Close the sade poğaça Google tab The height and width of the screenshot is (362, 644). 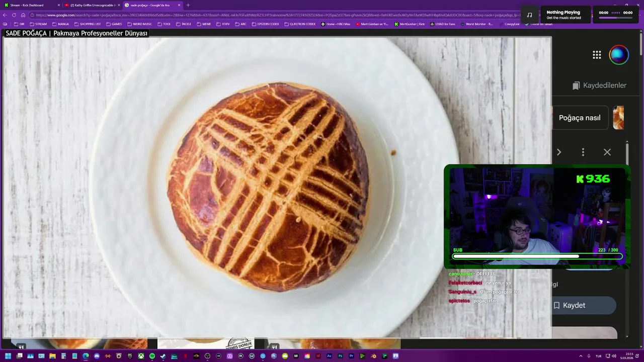tap(179, 5)
